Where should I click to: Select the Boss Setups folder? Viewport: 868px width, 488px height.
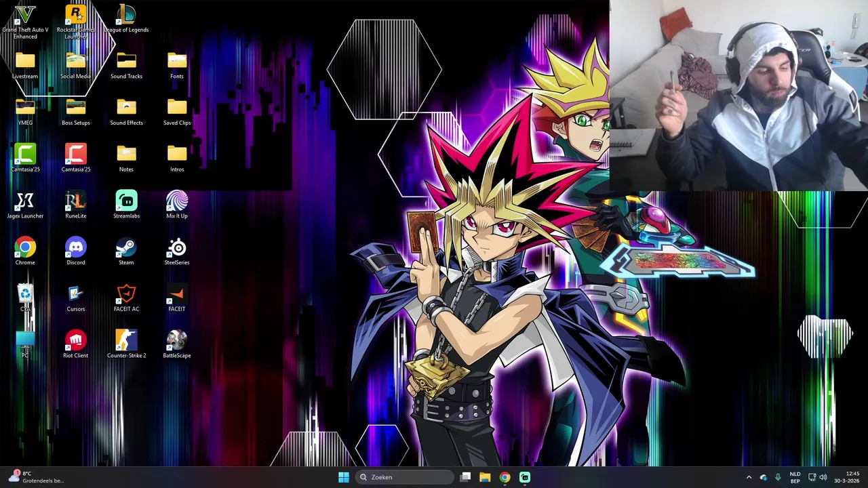[75, 113]
